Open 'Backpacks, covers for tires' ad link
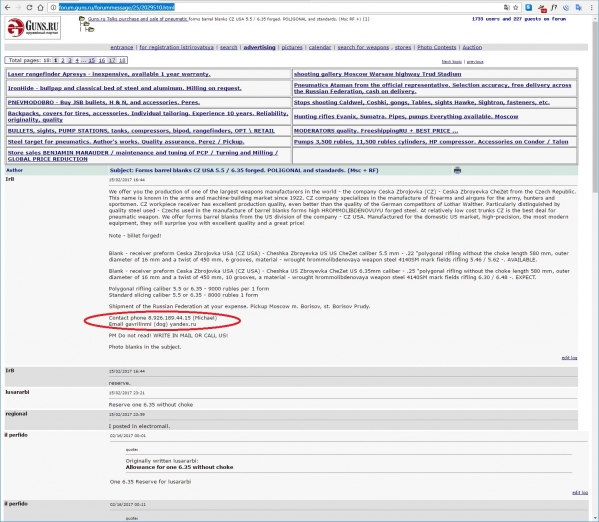Viewport: 599px width, 522px height. [x=148, y=117]
